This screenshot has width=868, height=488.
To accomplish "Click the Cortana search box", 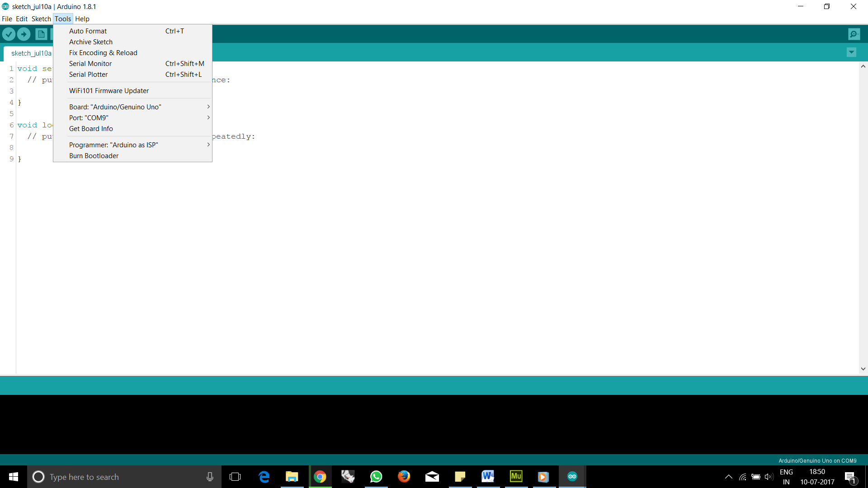I will [124, 477].
